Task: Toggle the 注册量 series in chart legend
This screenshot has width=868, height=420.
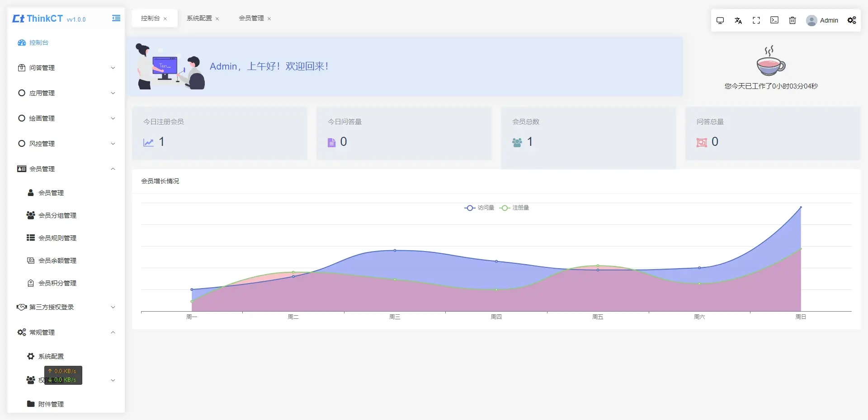Action: pos(514,208)
